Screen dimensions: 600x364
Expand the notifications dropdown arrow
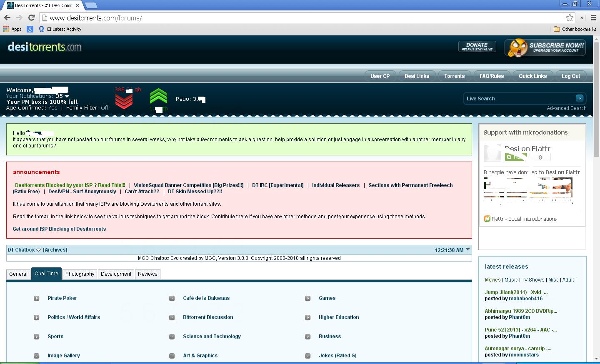67,96
